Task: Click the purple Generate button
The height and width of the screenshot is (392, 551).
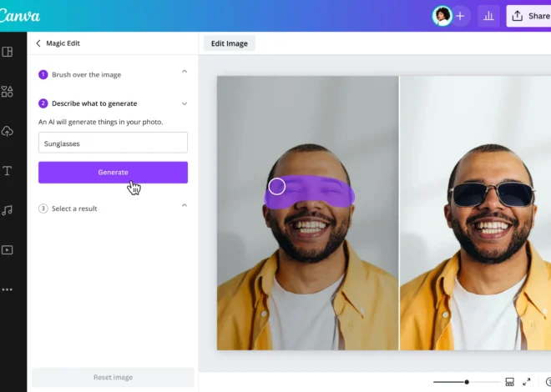Action: (x=114, y=173)
